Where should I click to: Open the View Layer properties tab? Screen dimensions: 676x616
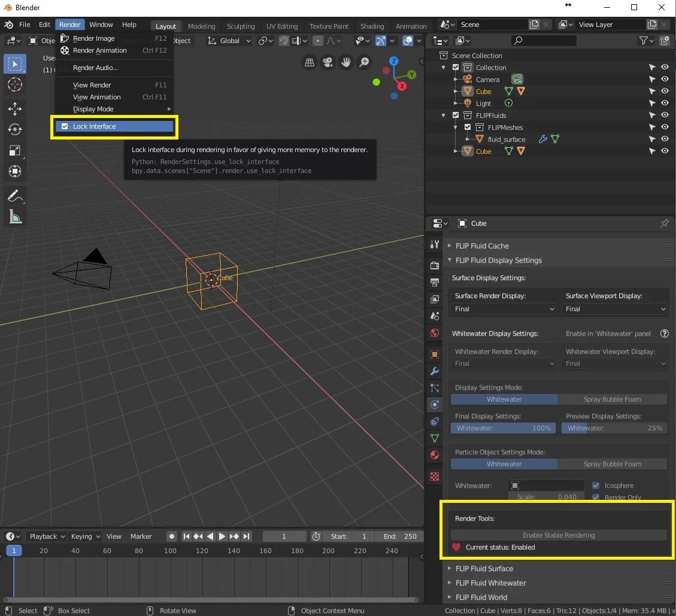pos(435,299)
